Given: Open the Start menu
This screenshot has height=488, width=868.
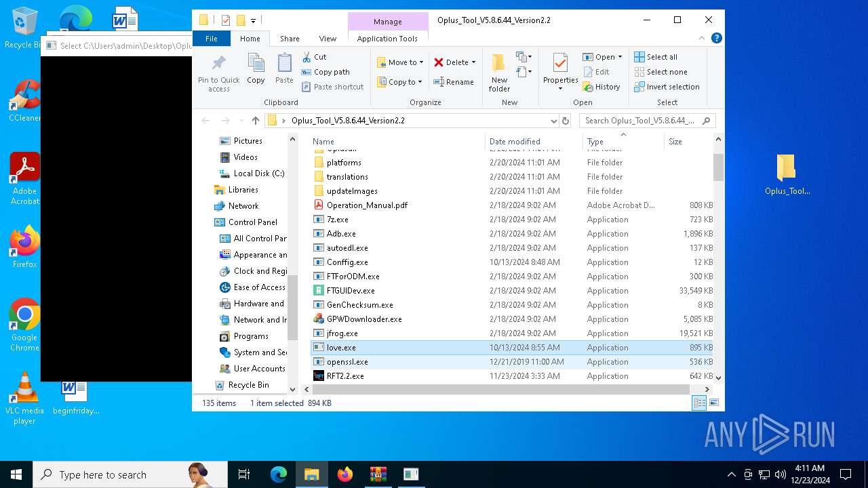Looking at the screenshot, I should (x=16, y=474).
